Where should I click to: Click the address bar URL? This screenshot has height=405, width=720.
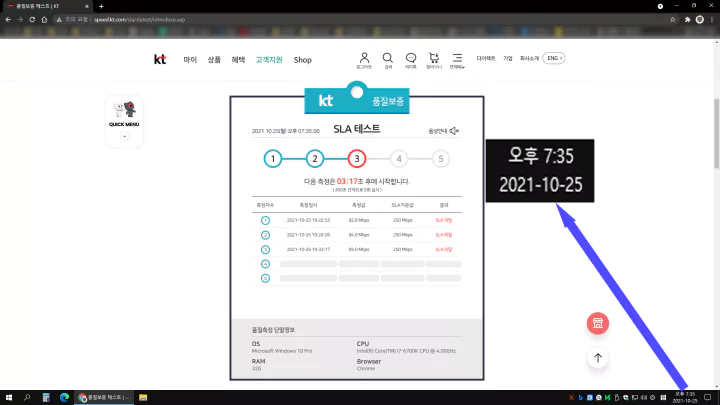[140, 20]
